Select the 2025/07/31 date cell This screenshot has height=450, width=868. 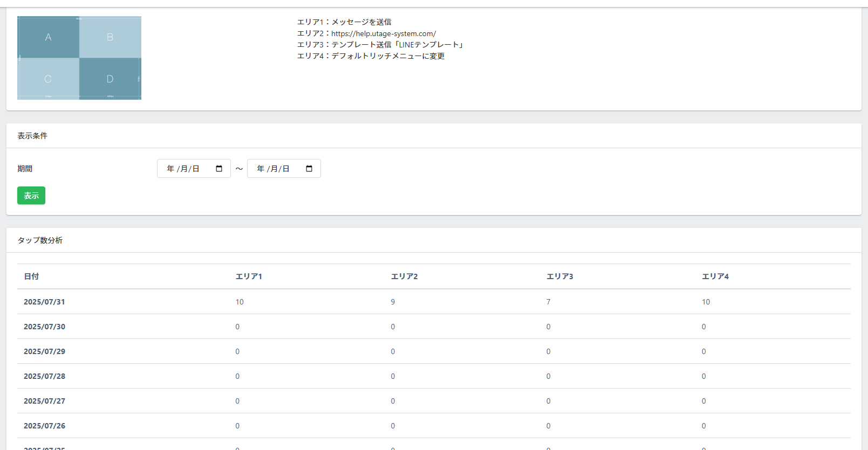pos(44,302)
